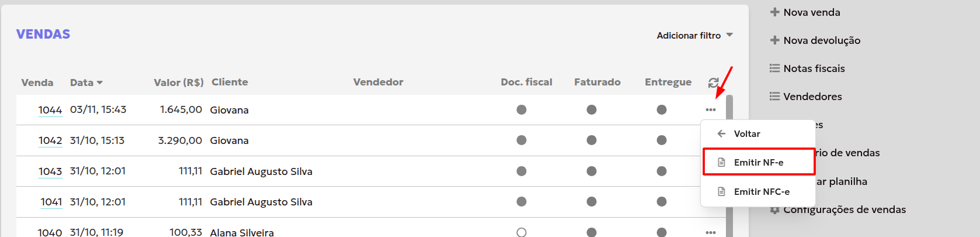980x237 pixels.
Task: Click the back arrow icon beside Voltar
Action: click(721, 134)
